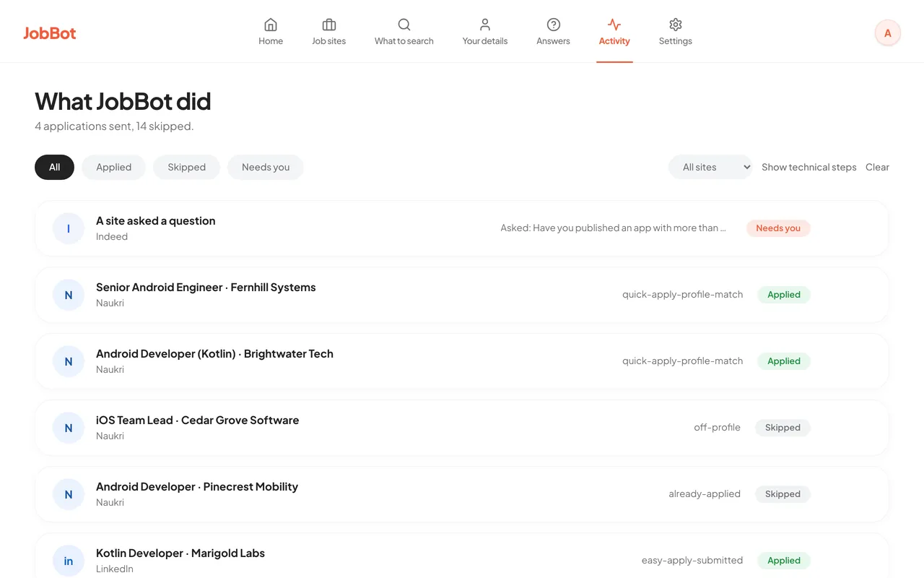Click the 'easy-apply-submitted' reason text

pos(692,560)
